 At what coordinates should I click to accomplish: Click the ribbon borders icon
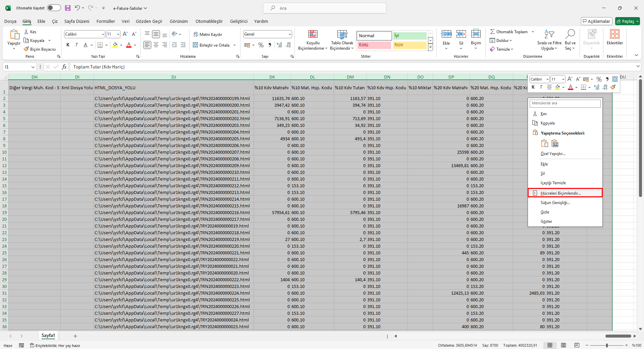pyautogui.click(x=100, y=45)
